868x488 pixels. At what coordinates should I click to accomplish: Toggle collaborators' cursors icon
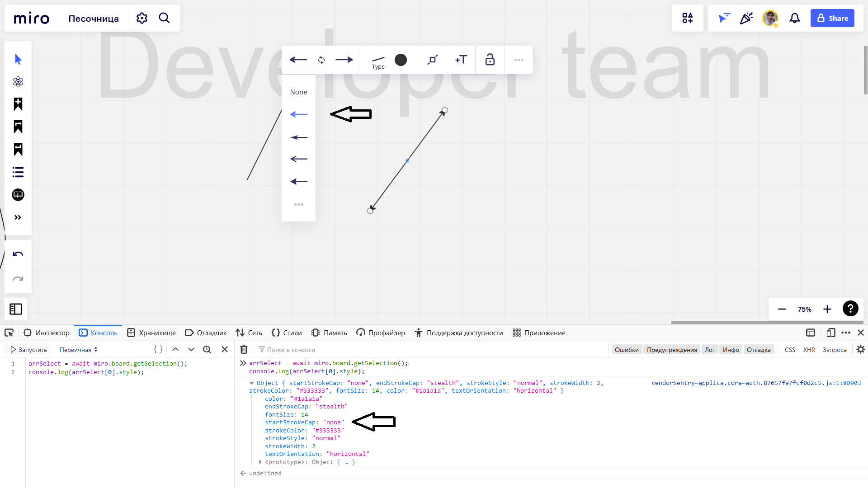tap(724, 18)
